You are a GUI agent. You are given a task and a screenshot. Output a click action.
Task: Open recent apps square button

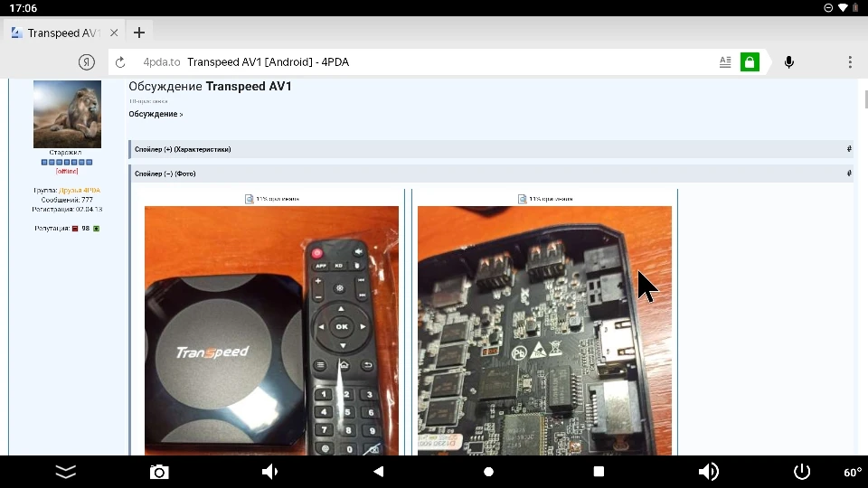tap(599, 472)
